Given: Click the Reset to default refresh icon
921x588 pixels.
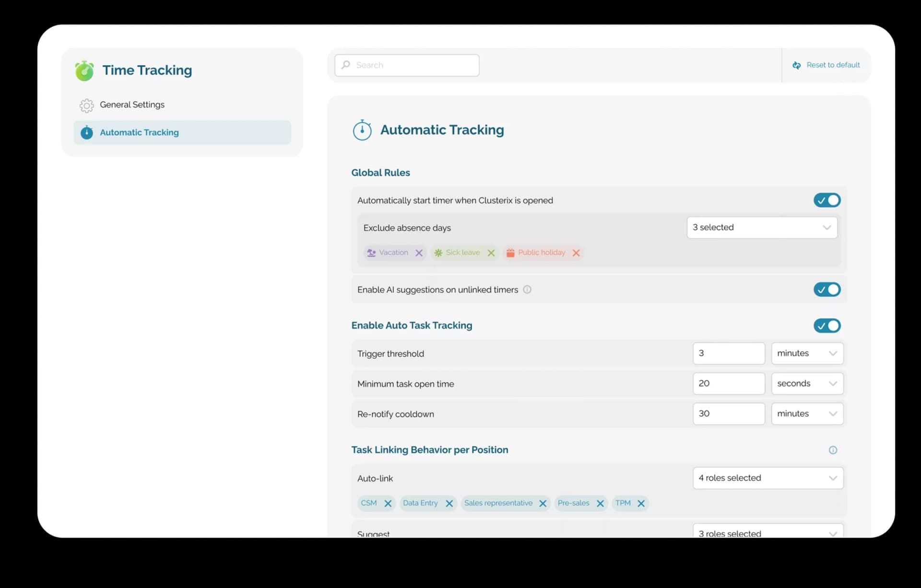Looking at the screenshot, I should coord(797,65).
